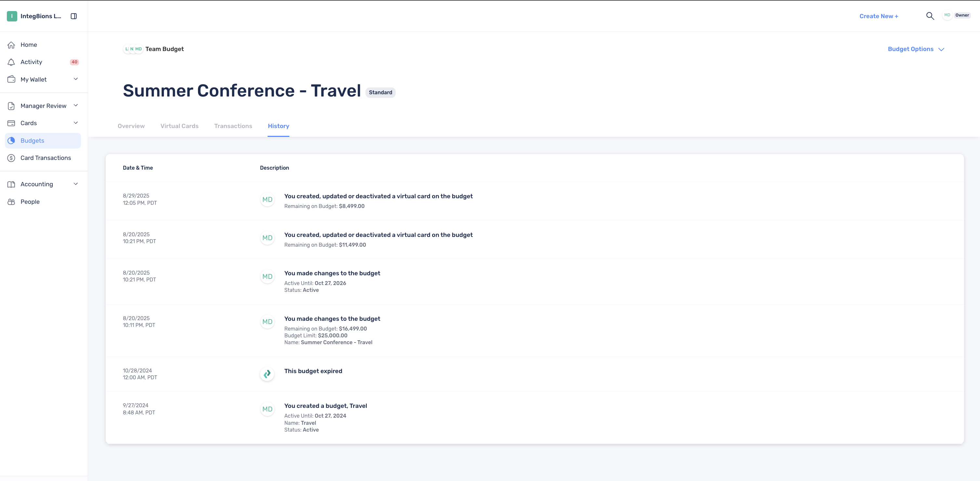Viewport: 980px width, 481px height.
Task: Click the Integ8ions workspace name
Action: (x=41, y=16)
